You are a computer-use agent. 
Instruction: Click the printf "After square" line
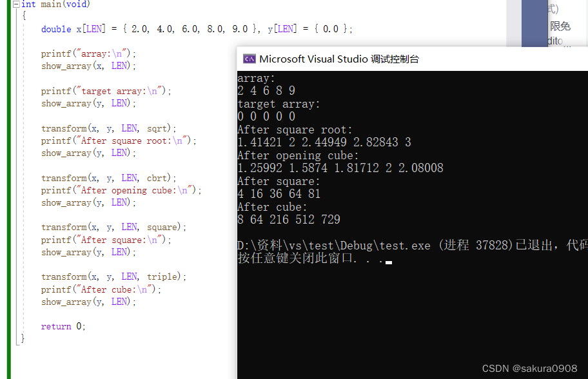click(106, 240)
